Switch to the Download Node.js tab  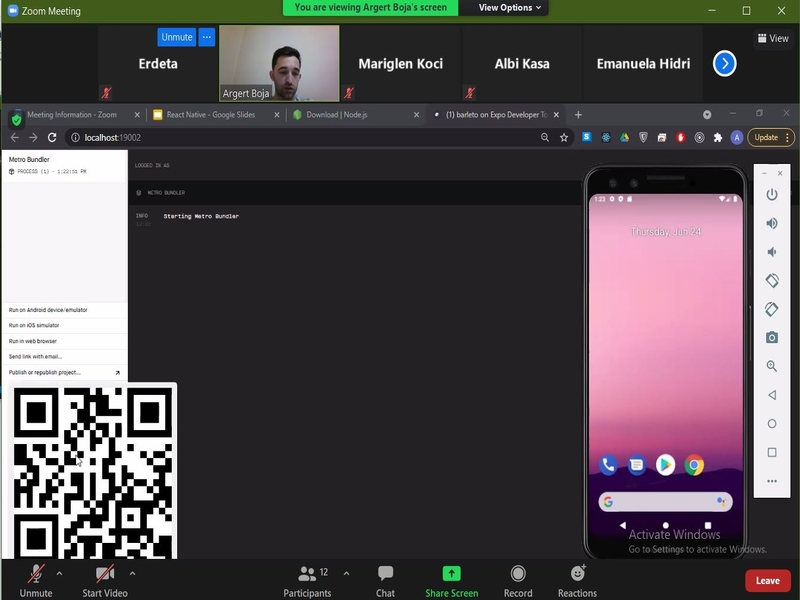tap(349, 115)
